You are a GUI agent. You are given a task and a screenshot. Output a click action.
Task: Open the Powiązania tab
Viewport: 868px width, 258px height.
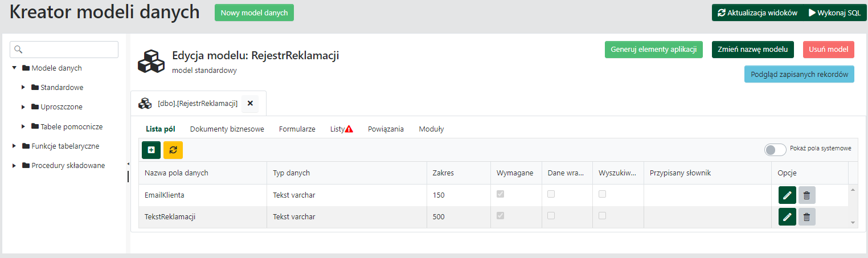click(x=386, y=129)
